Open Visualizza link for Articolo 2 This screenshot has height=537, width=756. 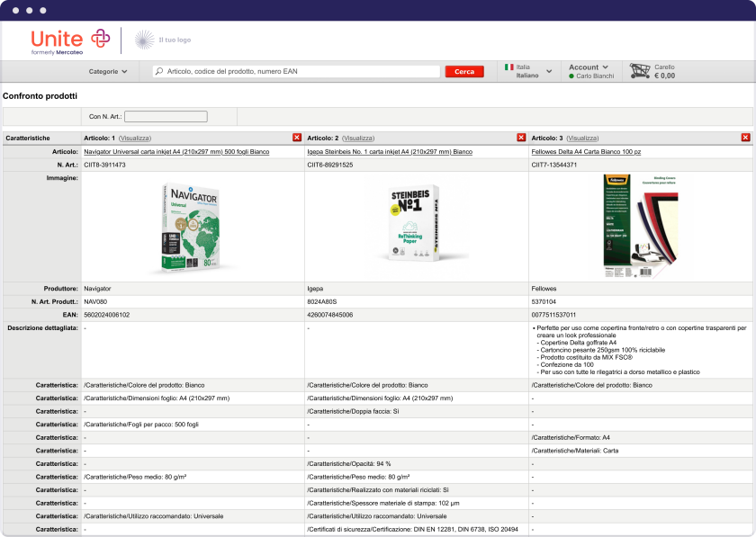tap(358, 138)
